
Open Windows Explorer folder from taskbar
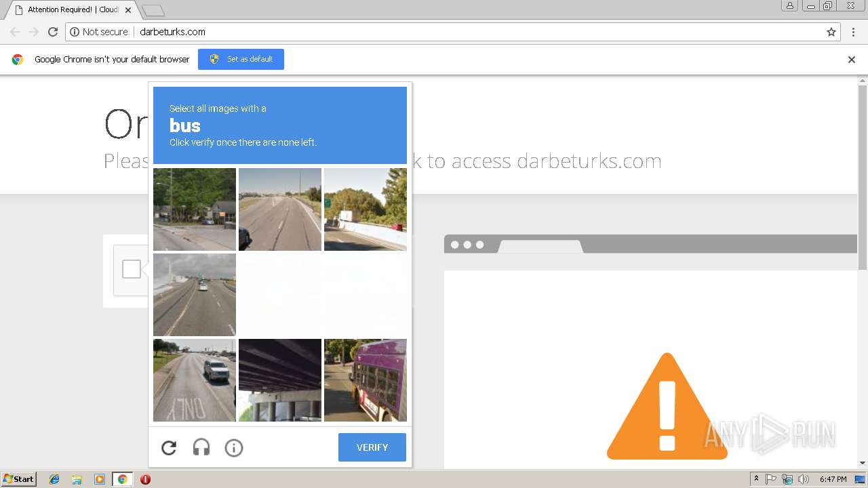click(77, 479)
